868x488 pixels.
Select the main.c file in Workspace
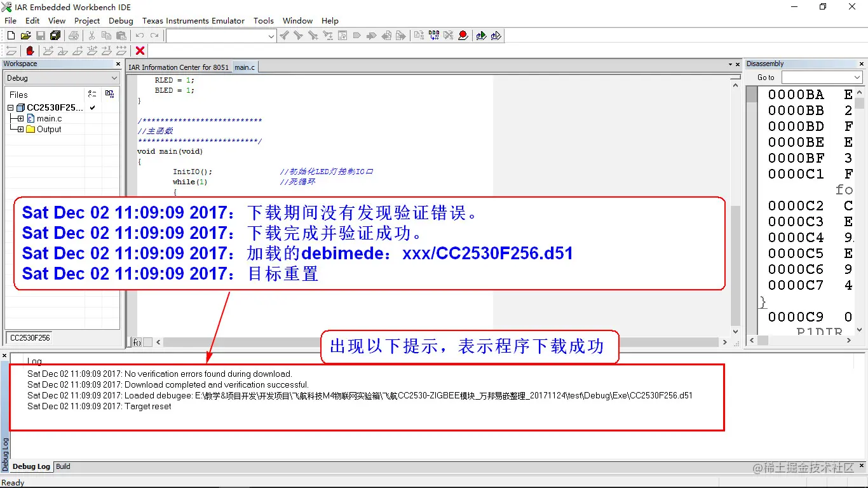point(49,119)
